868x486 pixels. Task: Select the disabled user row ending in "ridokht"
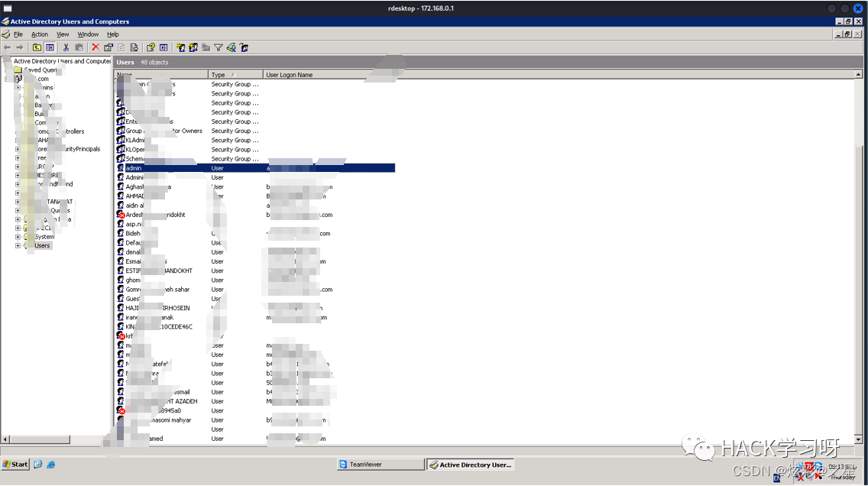pyautogui.click(x=256, y=215)
